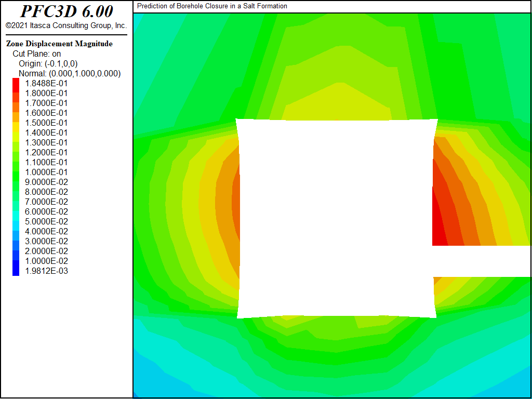Click the 1.8488E-01 maximum legend value

tap(46, 84)
